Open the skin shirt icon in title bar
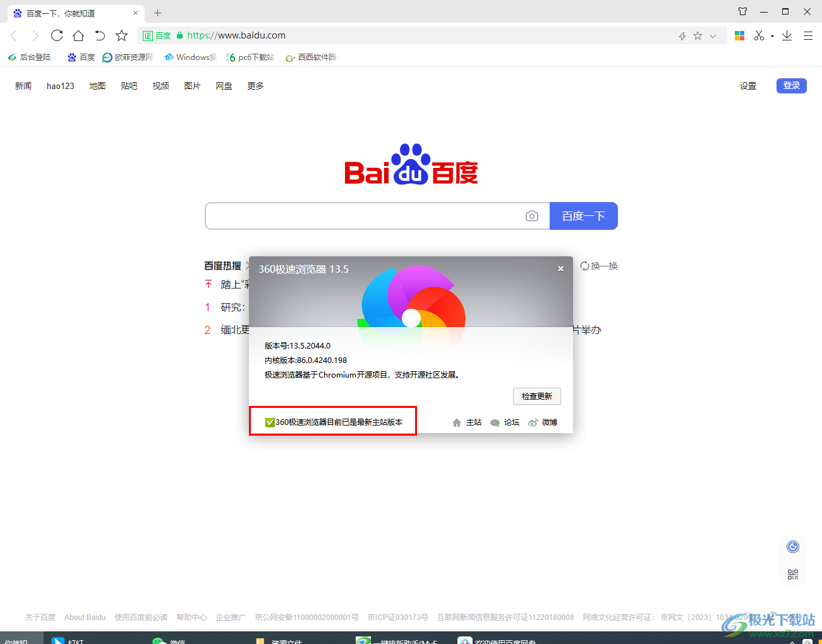Image resolution: width=822 pixels, height=644 pixels. point(742,11)
